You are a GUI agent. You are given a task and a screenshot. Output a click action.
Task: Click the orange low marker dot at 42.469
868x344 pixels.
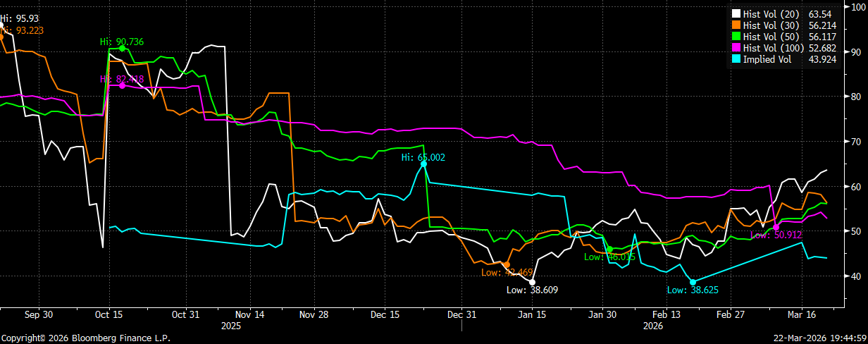tap(507, 264)
